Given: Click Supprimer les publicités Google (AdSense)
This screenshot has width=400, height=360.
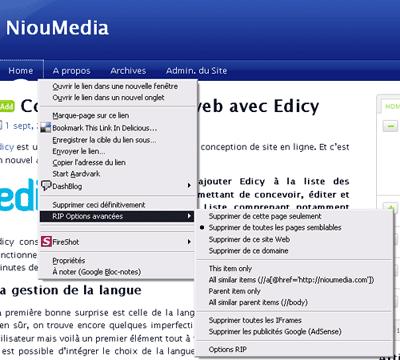Looking at the screenshot, I should click(x=275, y=332).
